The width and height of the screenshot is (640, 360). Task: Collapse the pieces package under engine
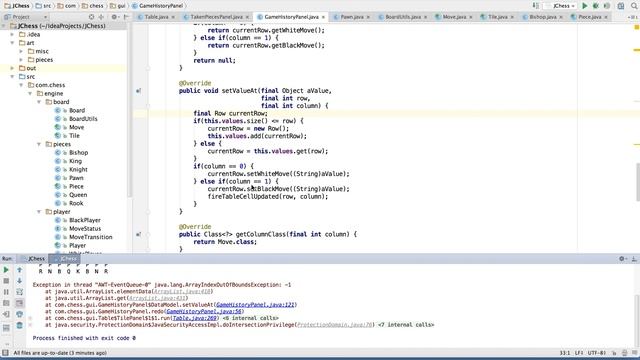click(x=40, y=144)
